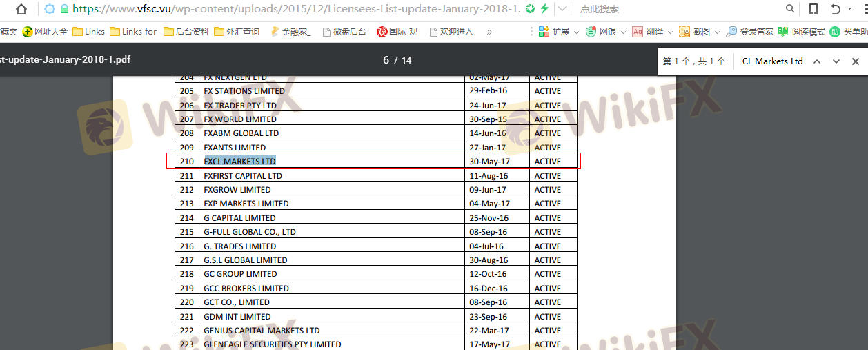Click the 翻译 translate toolbar icon

648,32
